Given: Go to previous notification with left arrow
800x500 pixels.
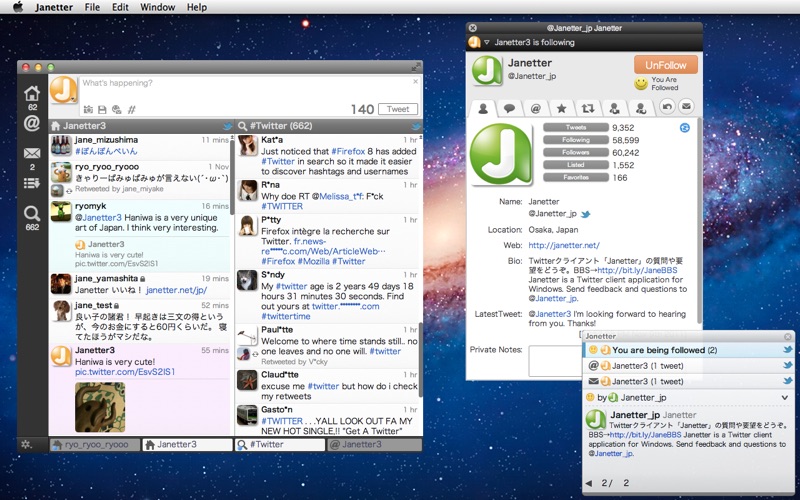Looking at the screenshot, I should 589,483.
